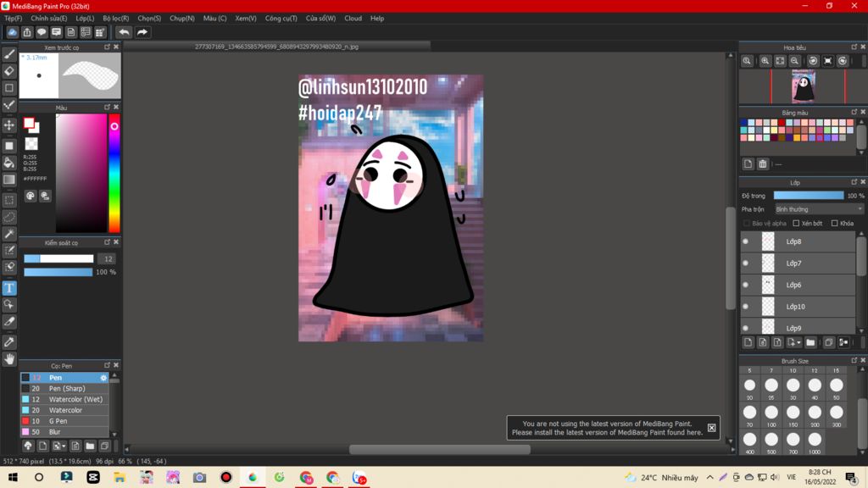Select the Move tool
This screenshot has height=488, width=868.
(x=9, y=125)
